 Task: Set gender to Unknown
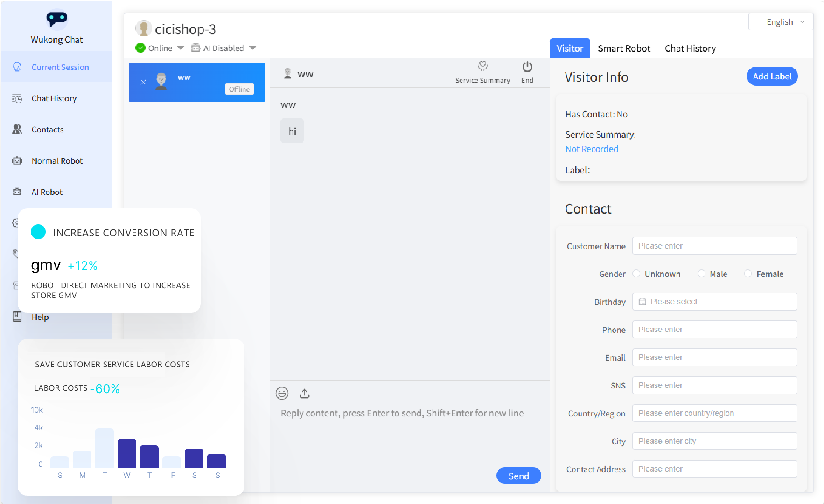[x=636, y=274]
